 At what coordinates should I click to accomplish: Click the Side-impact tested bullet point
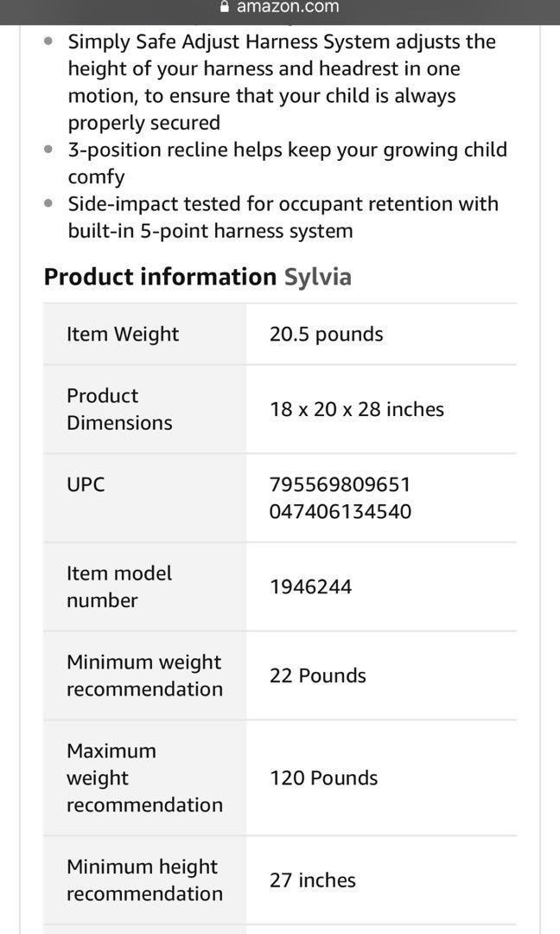[283, 217]
